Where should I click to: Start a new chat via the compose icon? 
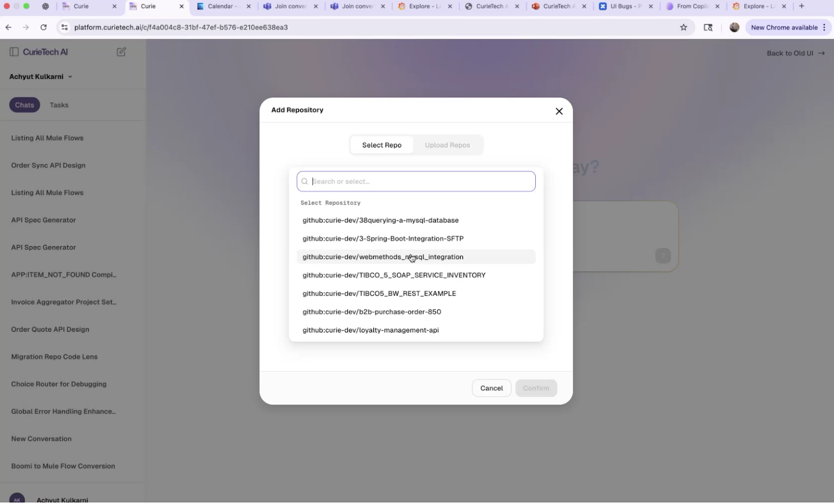pyautogui.click(x=121, y=52)
